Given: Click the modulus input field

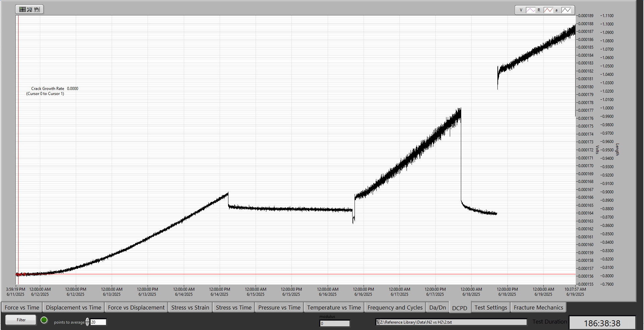Looking at the screenshot, I should tap(334, 324).
